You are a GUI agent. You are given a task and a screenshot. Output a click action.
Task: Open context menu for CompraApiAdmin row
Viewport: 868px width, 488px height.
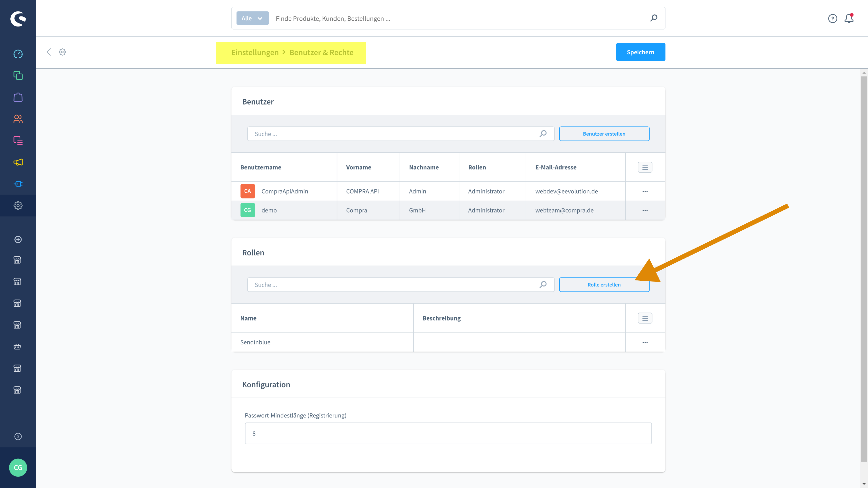tap(645, 191)
